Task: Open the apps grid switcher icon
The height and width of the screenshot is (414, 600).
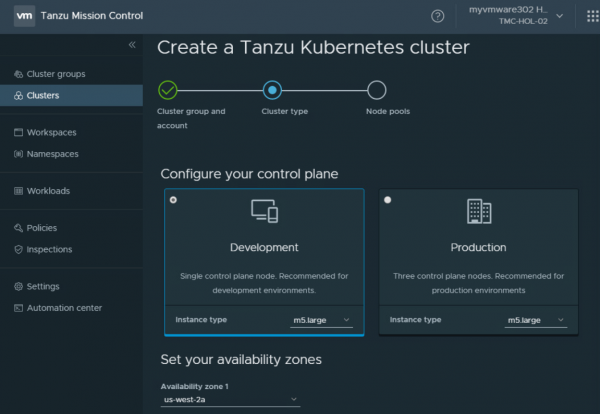Action: coord(579,16)
